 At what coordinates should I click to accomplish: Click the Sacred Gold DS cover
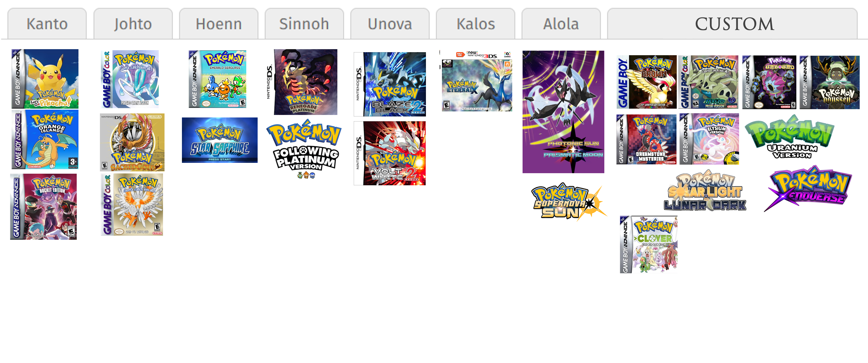(x=132, y=142)
